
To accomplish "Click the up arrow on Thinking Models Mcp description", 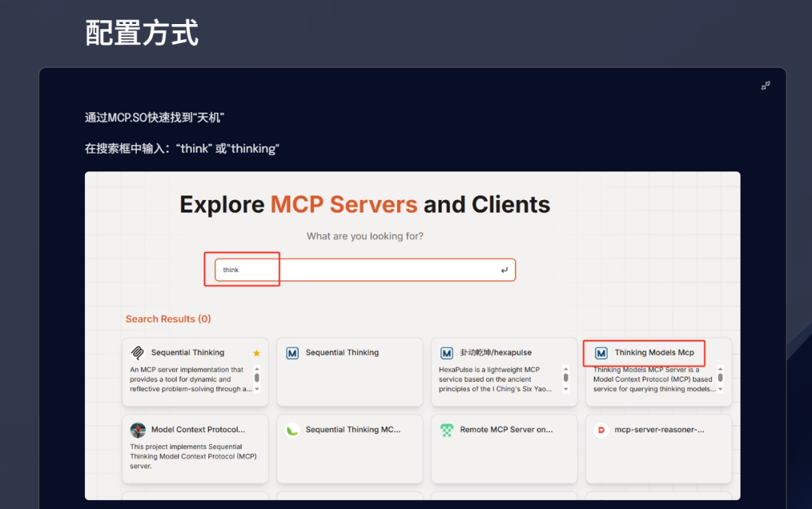I will pos(719,369).
